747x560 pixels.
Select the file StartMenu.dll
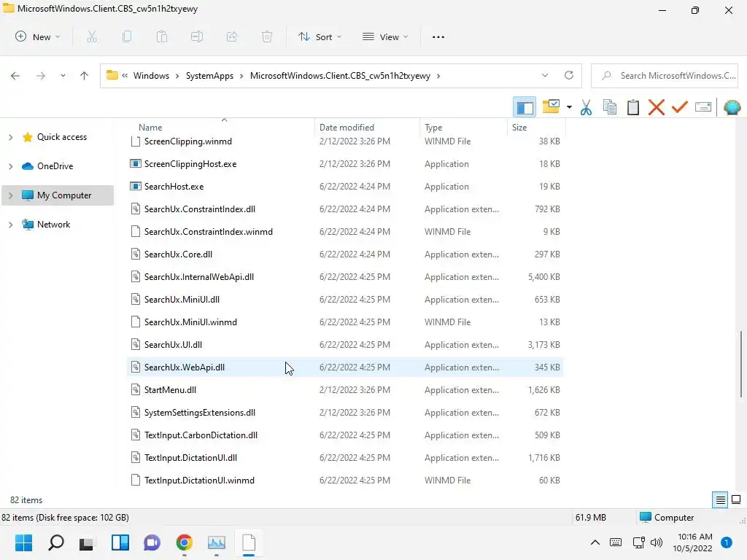(x=345, y=390)
